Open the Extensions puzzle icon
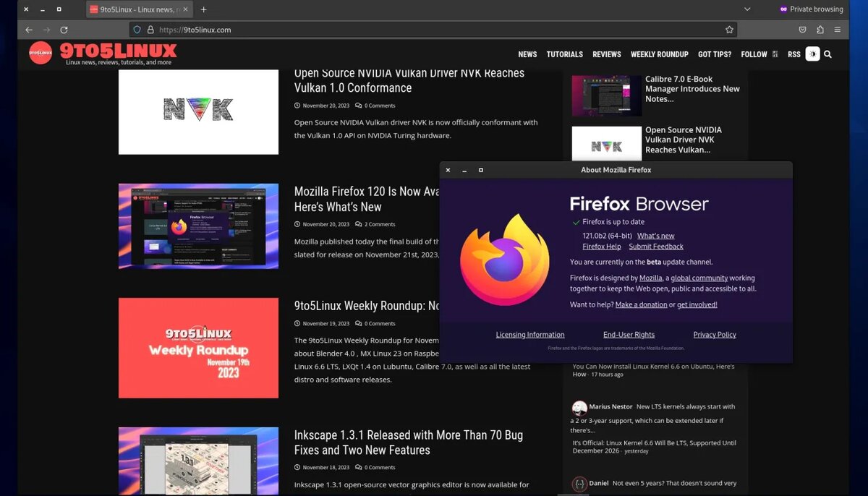 [820, 30]
